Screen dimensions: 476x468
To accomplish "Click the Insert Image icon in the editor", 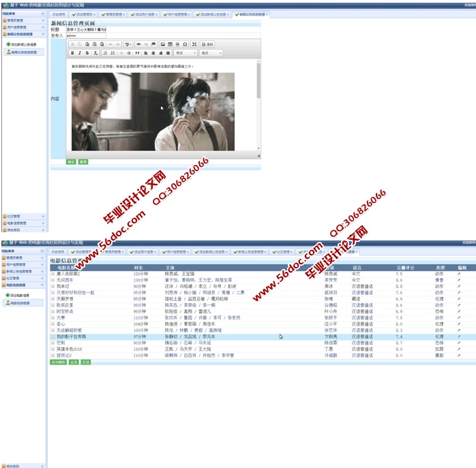I will point(163,44).
